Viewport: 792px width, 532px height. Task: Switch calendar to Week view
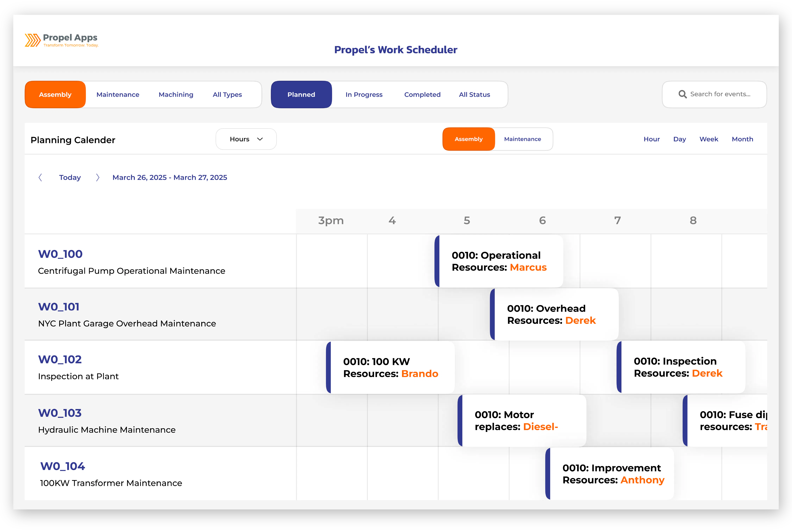[709, 139]
